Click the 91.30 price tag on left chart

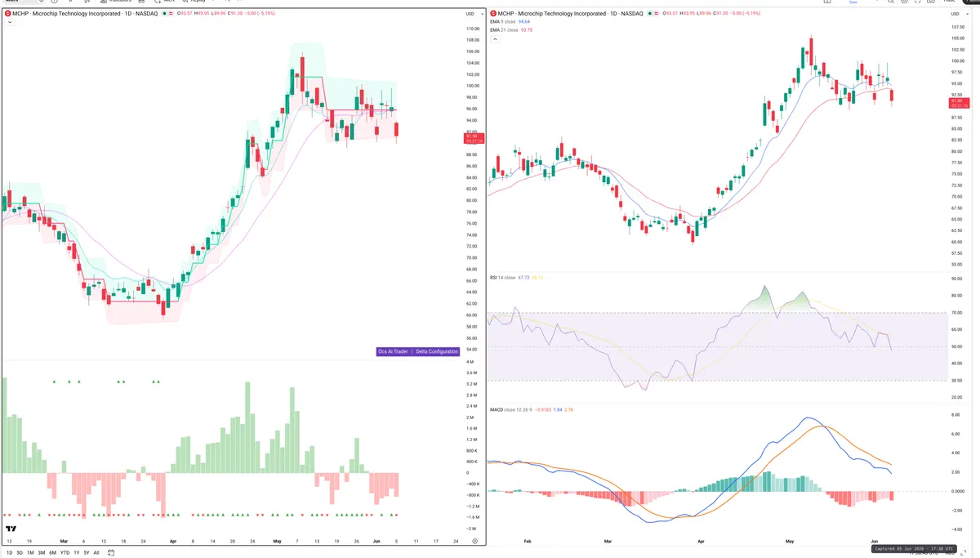pyautogui.click(x=474, y=138)
